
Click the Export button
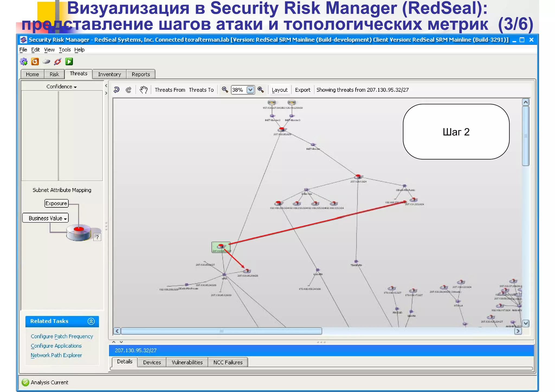(303, 90)
